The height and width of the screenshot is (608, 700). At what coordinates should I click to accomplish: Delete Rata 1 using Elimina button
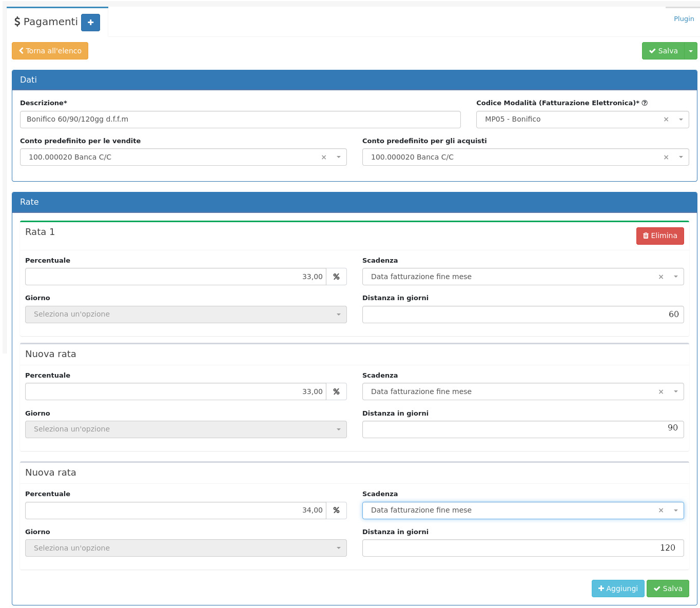pyautogui.click(x=659, y=236)
